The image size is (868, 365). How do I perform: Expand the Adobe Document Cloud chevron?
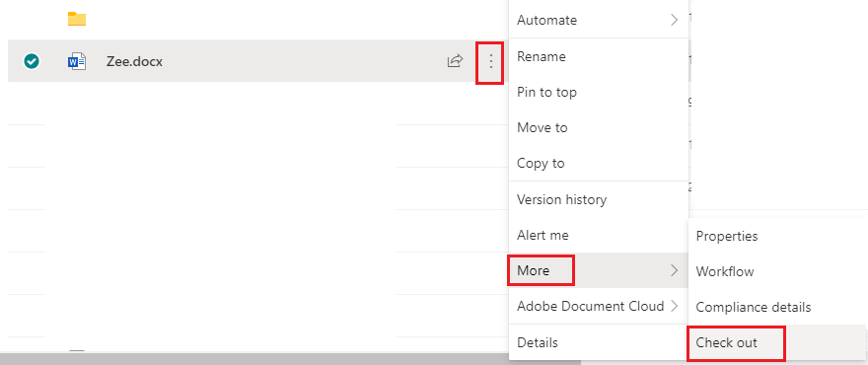click(x=674, y=306)
